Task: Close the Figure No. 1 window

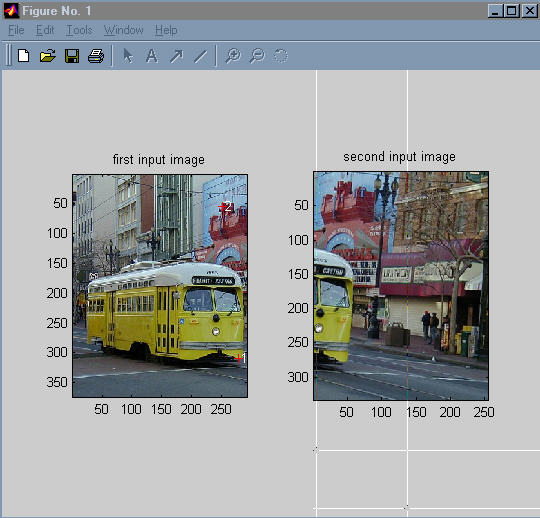Action: tap(529, 11)
